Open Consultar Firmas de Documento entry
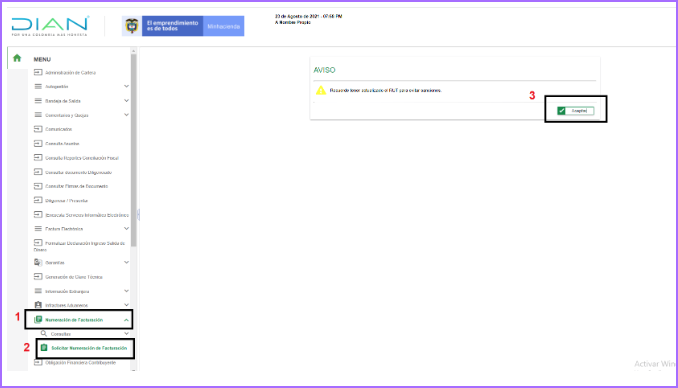The height and width of the screenshot is (388, 678). click(77, 186)
